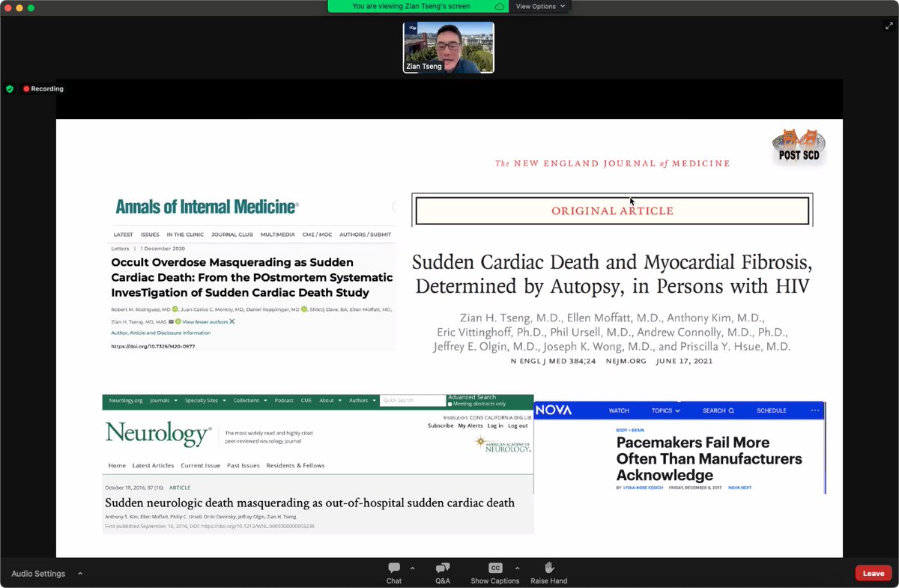Screen dimensions: 899x588
Task: Click the Annals of Internal Medicine logo
Action: click(x=207, y=207)
